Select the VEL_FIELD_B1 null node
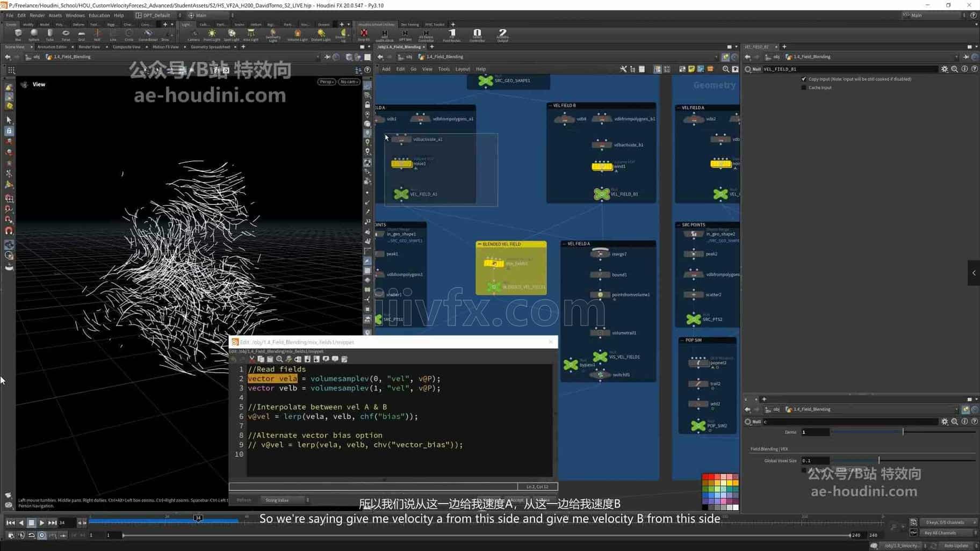980x551 pixels. point(602,194)
